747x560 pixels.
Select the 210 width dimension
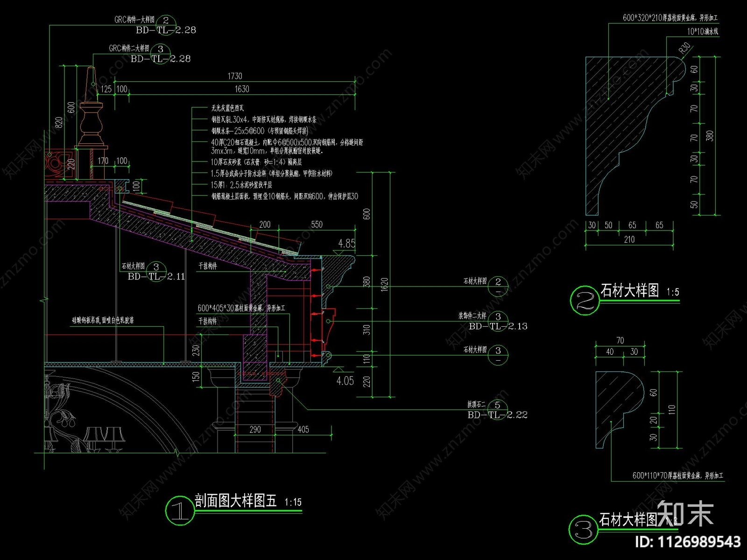(629, 239)
